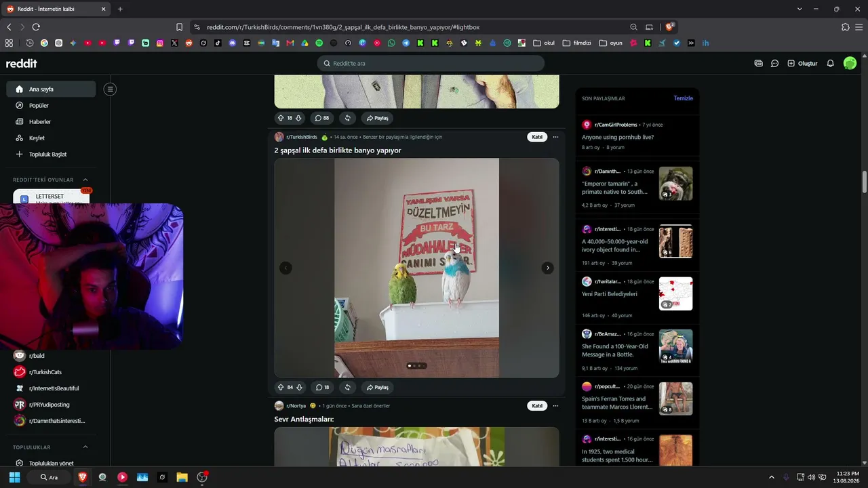Image resolution: width=868 pixels, height=488 pixels.
Task: Click post title 'Sevr Antlaşmaları:'
Action: click(304, 419)
